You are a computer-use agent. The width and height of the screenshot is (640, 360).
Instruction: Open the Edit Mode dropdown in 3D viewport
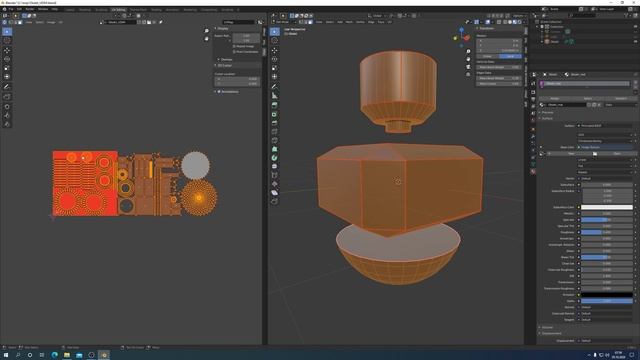(285, 22)
